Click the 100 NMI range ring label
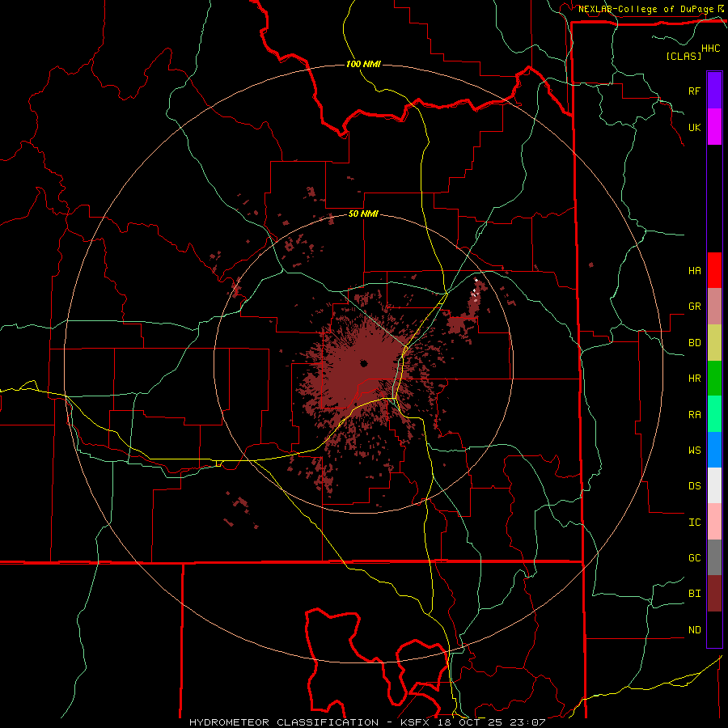 coord(363,64)
